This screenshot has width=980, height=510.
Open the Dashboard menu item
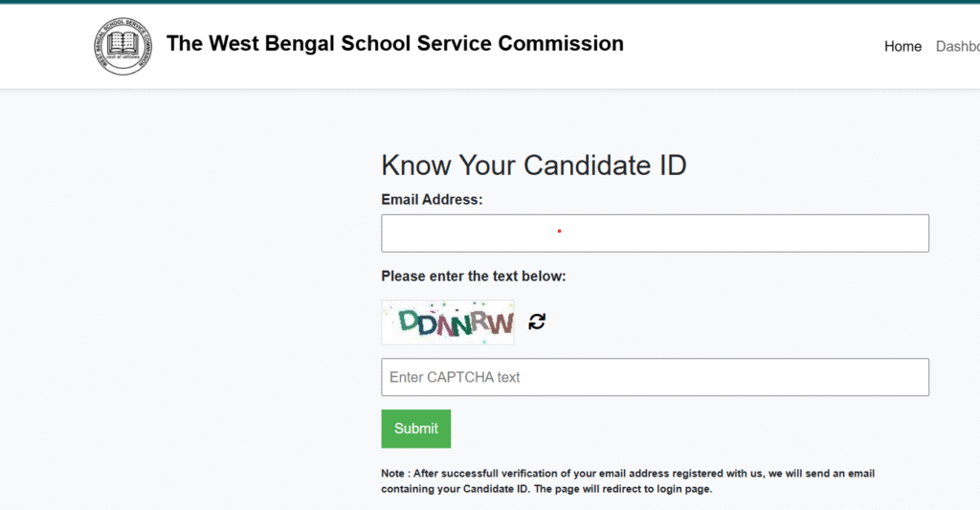[x=957, y=46]
